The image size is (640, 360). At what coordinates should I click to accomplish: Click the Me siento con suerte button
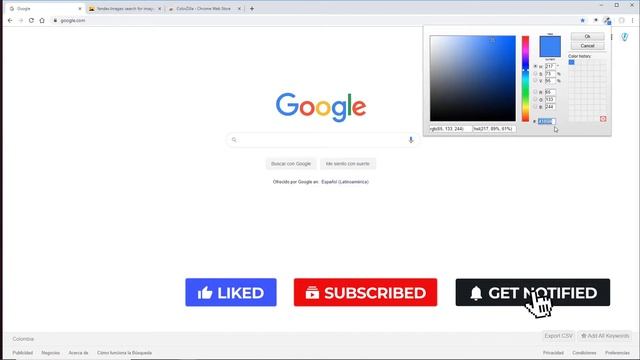point(347,164)
